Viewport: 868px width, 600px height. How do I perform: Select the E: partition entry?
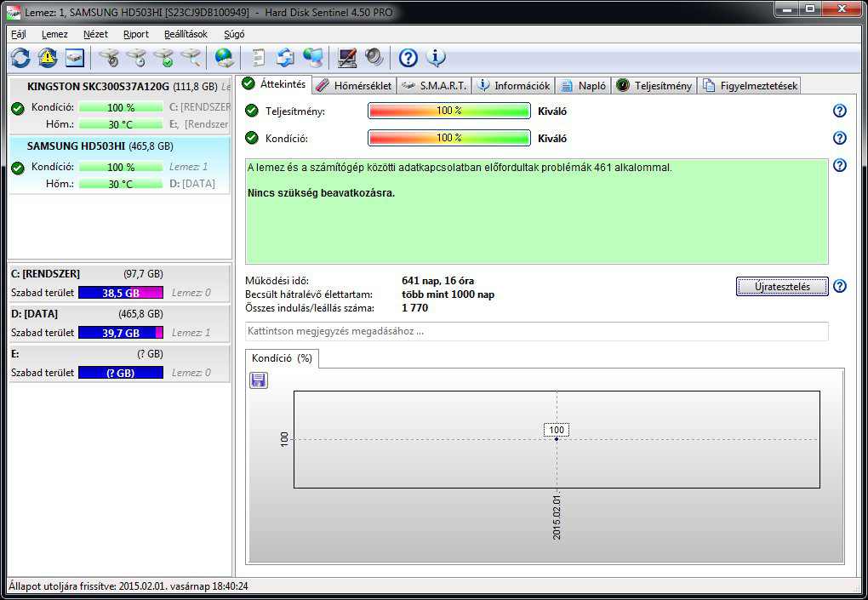119,363
